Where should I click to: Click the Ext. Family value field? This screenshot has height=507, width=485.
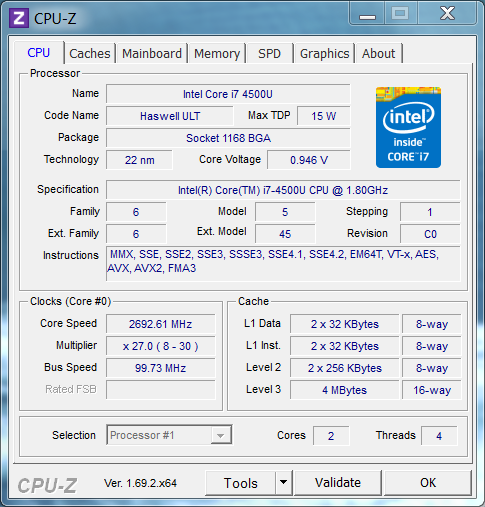tap(136, 234)
